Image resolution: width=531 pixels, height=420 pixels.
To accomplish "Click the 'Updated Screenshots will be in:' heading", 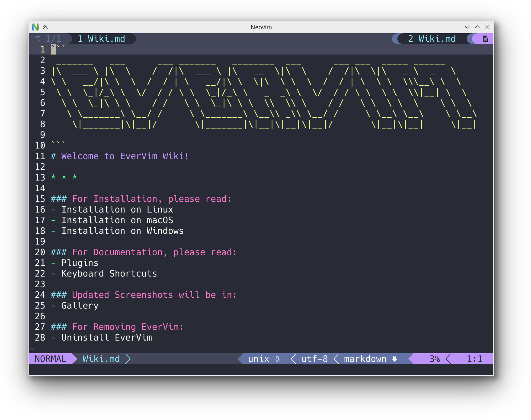I will tap(154, 295).
